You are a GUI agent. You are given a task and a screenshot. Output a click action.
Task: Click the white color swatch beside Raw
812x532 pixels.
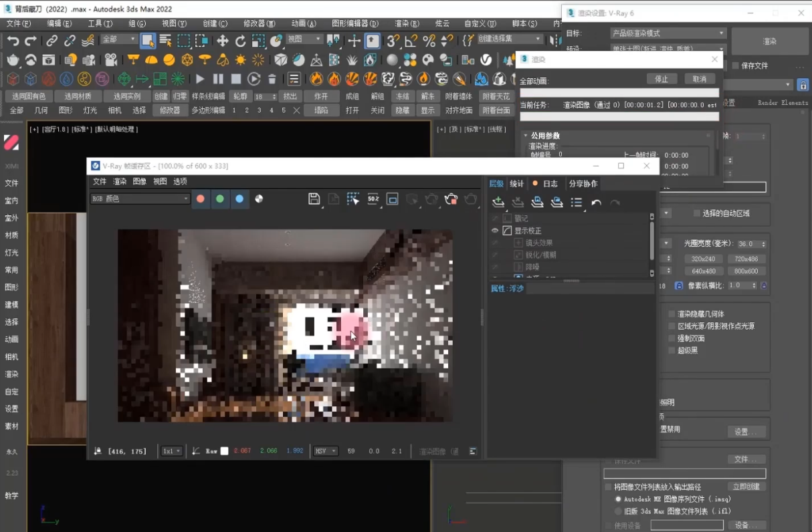(x=225, y=451)
